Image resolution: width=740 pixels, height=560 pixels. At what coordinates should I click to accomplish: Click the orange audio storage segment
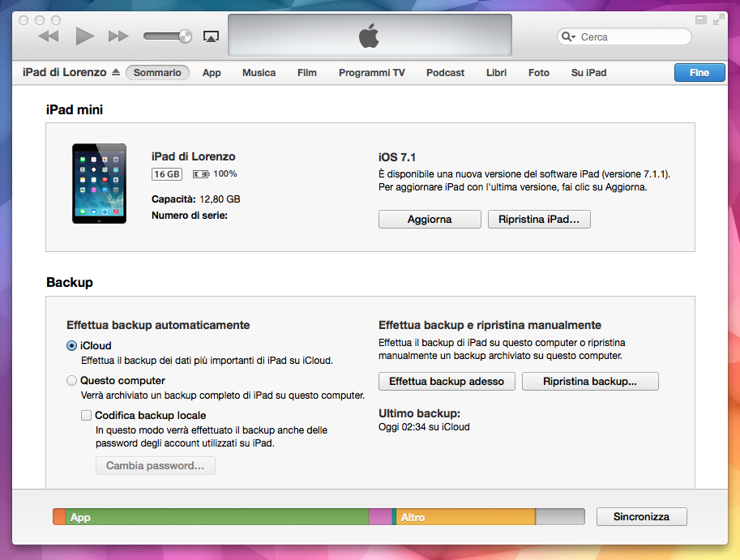click(x=59, y=516)
